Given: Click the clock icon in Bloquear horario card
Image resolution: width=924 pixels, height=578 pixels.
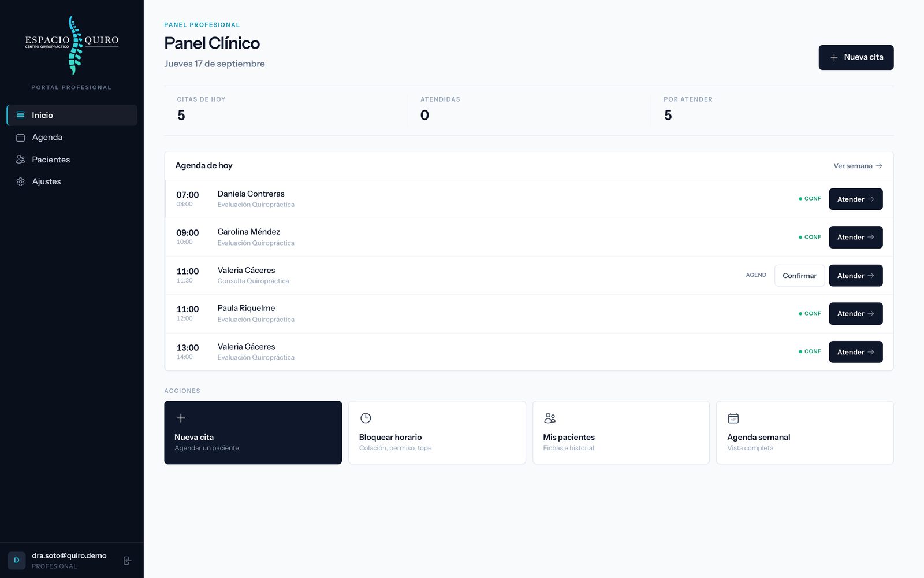Looking at the screenshot, I should (x=366, y=418).
